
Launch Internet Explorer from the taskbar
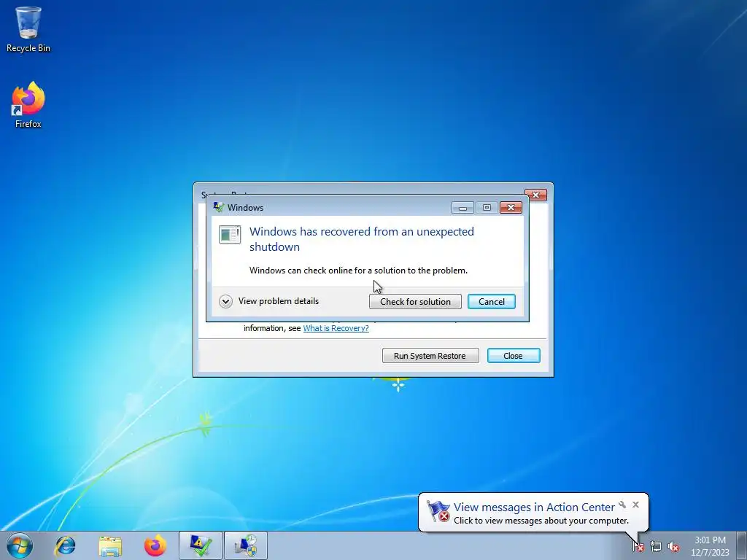pos(65,545)
